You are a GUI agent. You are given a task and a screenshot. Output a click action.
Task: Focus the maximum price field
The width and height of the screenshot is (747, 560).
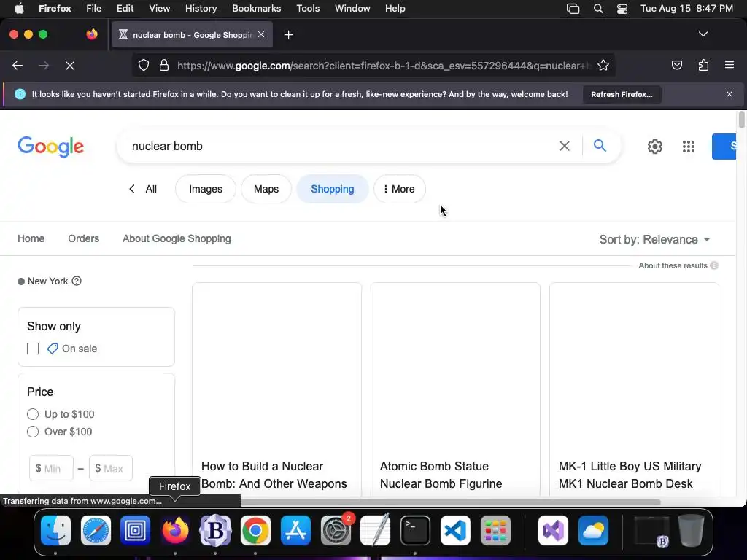pos(111,469)
